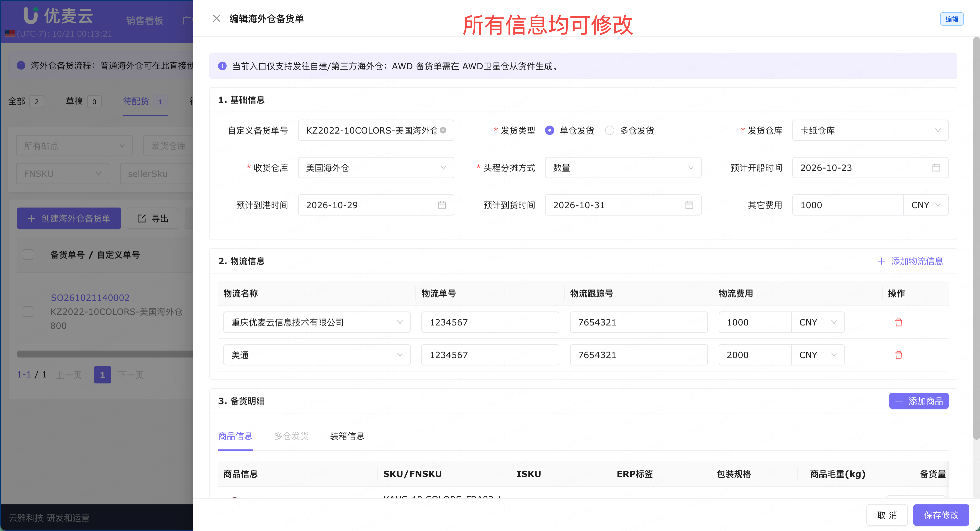Delete the 美通 logistics row
The image size is (980, 531).
pos(898,355)
